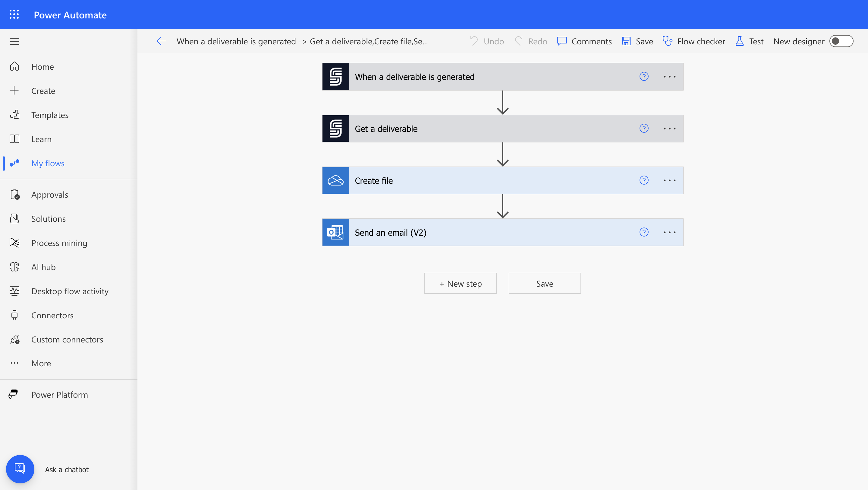Click the Test flask icon

(740, 41)
